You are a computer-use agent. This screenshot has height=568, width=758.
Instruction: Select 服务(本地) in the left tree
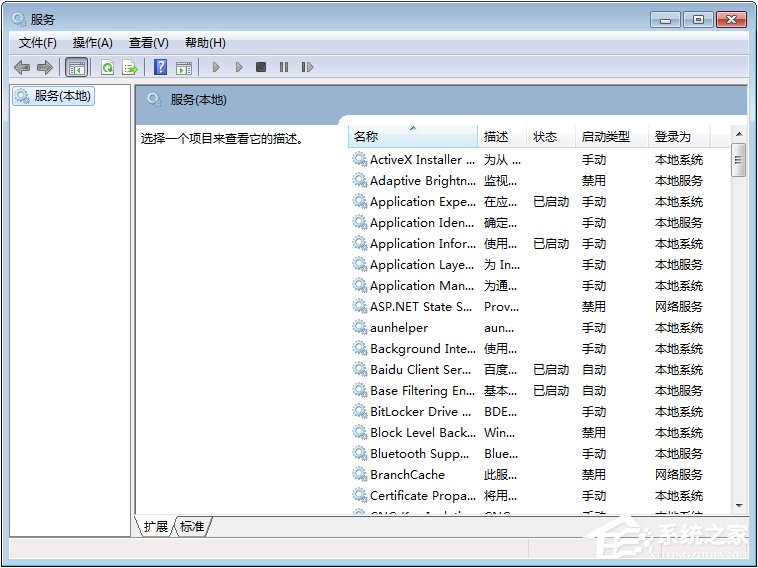point(53,96)
